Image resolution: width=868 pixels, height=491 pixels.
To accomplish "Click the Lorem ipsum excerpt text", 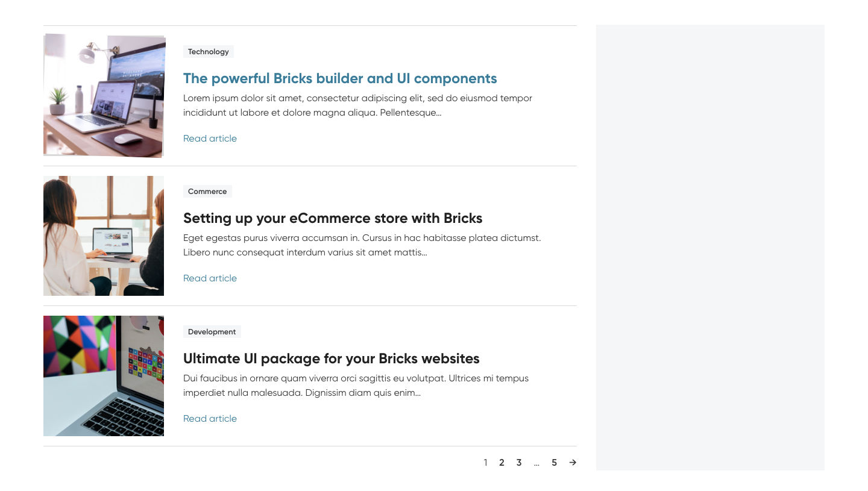I will (357, 105).
